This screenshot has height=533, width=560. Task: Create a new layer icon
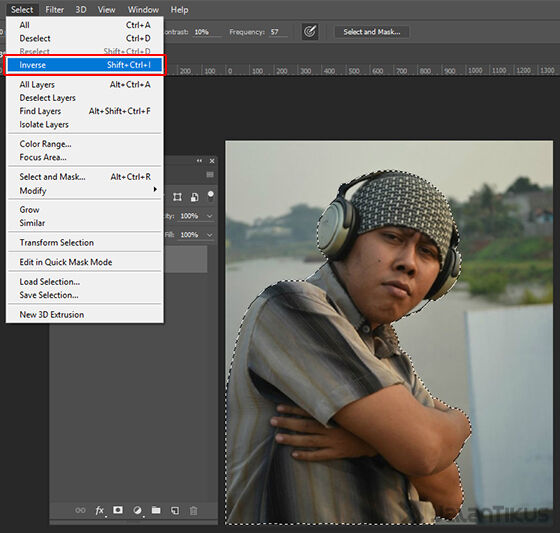coord(175,510)
